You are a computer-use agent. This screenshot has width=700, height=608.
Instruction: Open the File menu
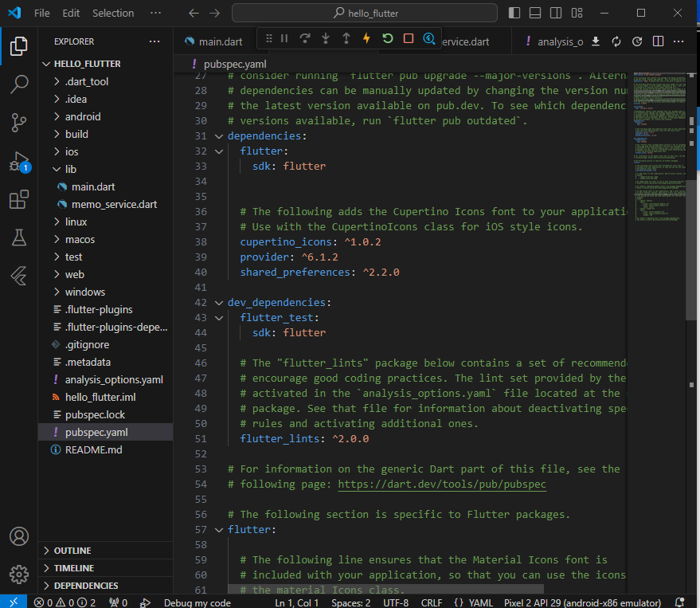42,13
